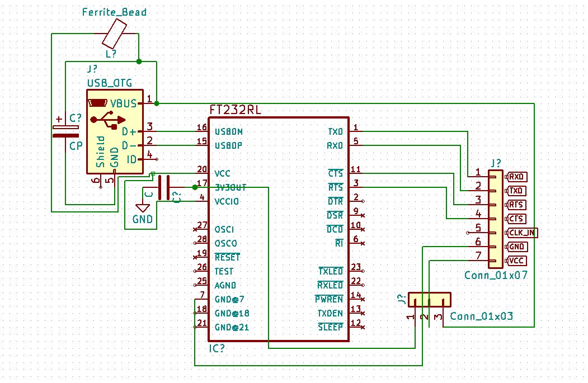Click the RXD pin label inside FT232RL

tap(335, 146)
